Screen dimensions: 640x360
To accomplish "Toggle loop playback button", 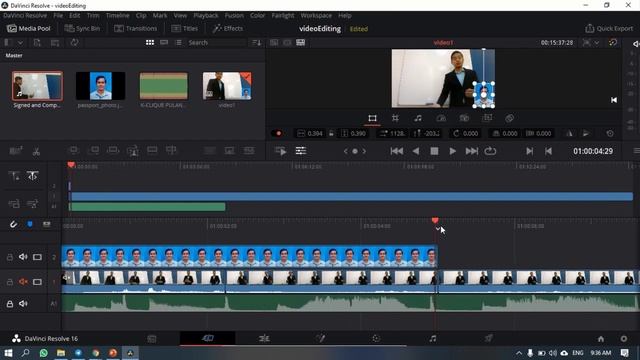I will point(490,151).
